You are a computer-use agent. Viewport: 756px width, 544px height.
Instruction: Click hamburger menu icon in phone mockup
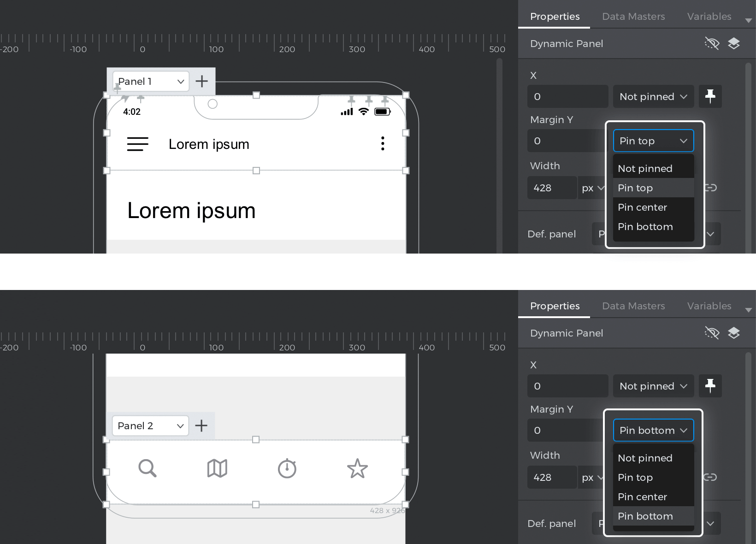137,144
